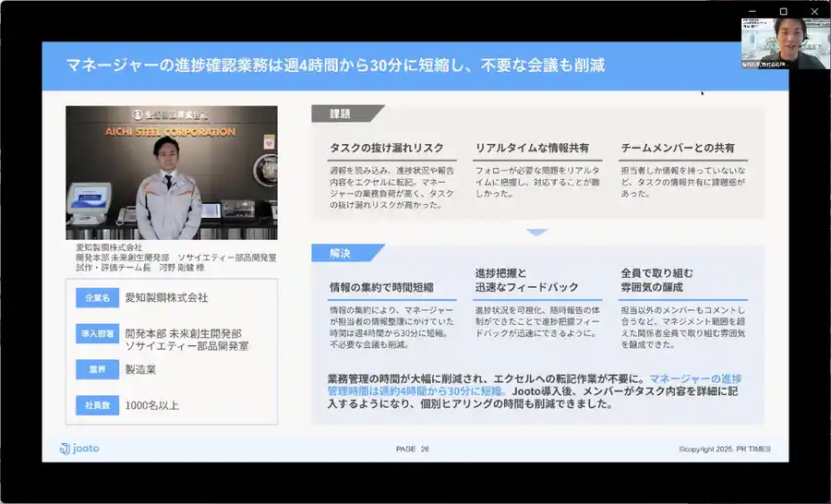Select the 業界 blue label
This screenshot has width=831, height=504.
click(97, 369)
